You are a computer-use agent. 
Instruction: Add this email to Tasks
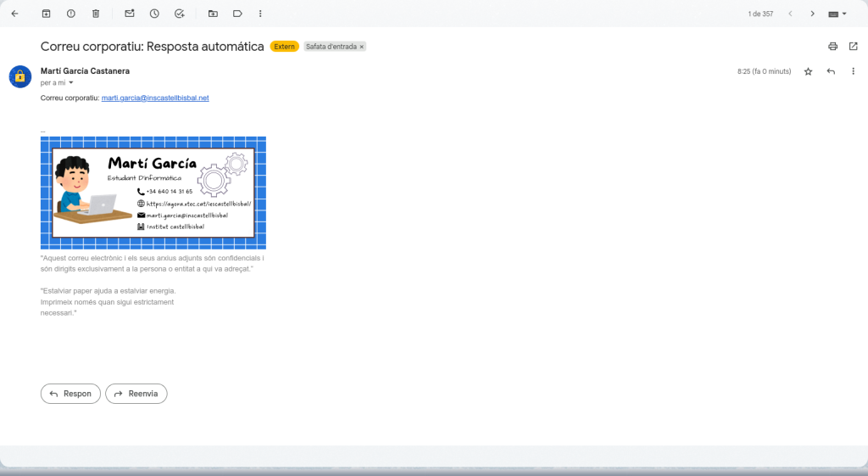tap(179, 14)
